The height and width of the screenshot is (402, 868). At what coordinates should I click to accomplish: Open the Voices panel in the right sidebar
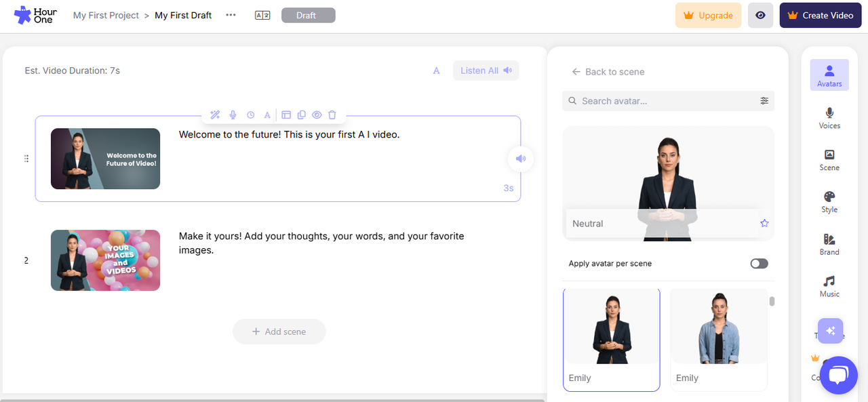[x=829, y=117]
